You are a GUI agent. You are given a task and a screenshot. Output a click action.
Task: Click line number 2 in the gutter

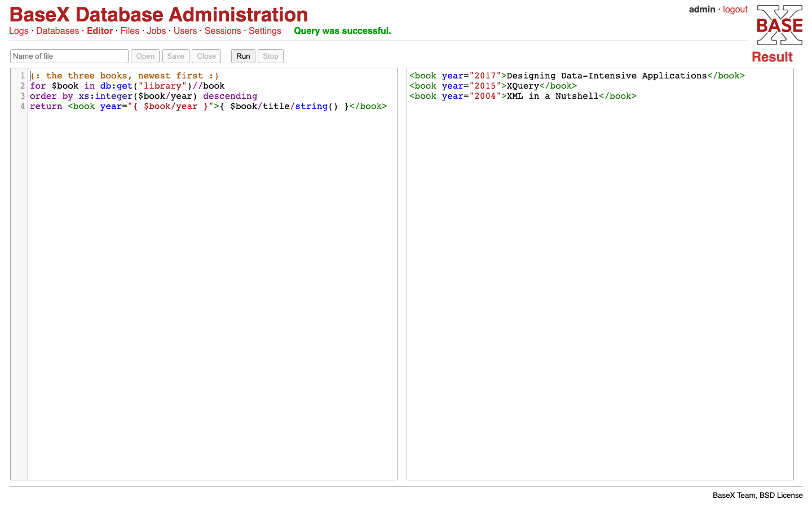pos(23,86)
